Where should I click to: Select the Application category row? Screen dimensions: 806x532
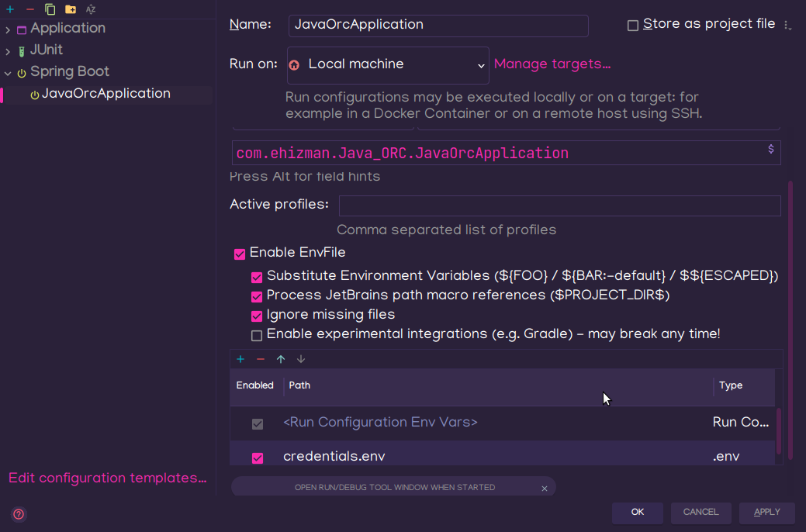(67, 28)
